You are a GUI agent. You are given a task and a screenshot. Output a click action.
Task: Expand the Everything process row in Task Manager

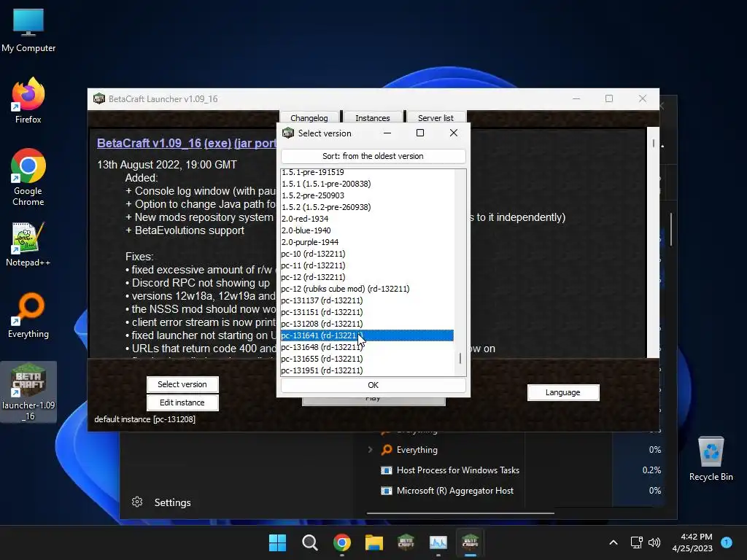click(370, 449)
